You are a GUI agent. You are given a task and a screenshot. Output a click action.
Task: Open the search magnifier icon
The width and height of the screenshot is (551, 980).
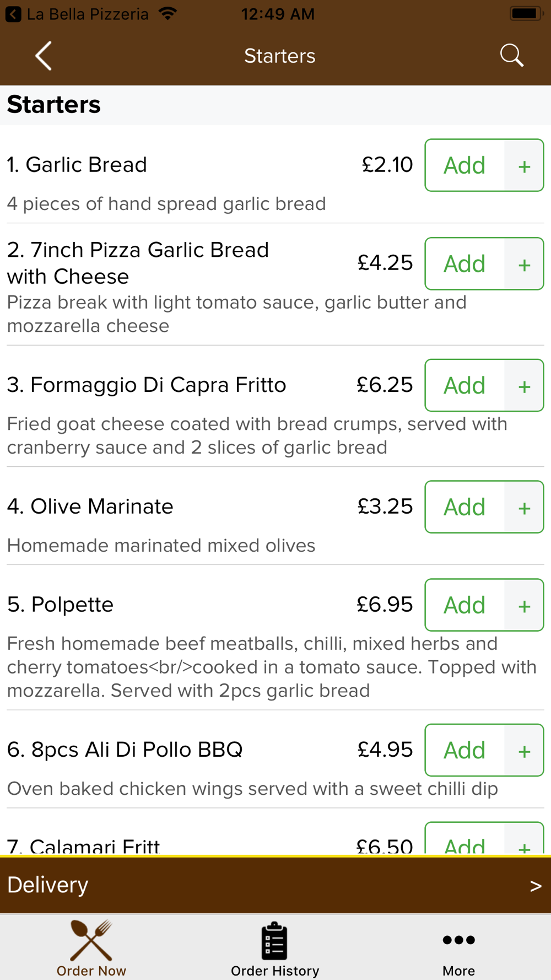[x=511, y=56]
